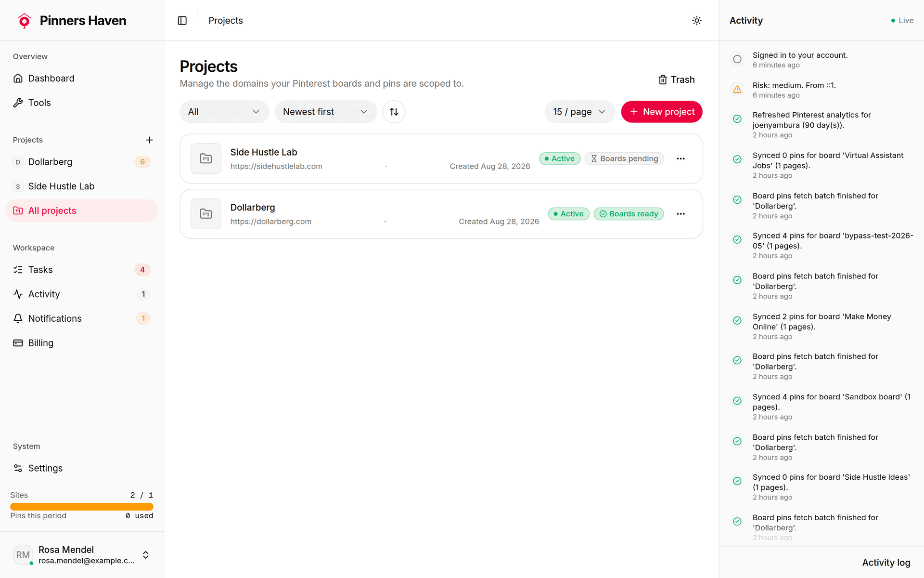Open the Newest first sort dropdown
Viewport: 924px width, 578px height.
coord(325,112)
